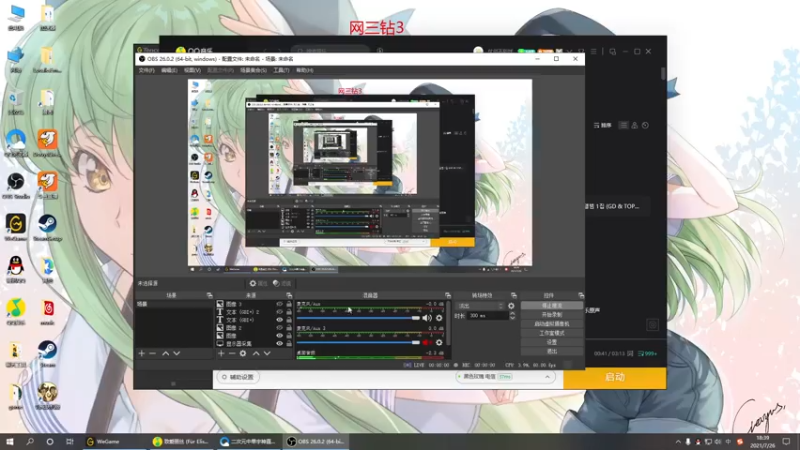
Task: Open transition properties gear next to 淡出
Action: click(511, 306)
